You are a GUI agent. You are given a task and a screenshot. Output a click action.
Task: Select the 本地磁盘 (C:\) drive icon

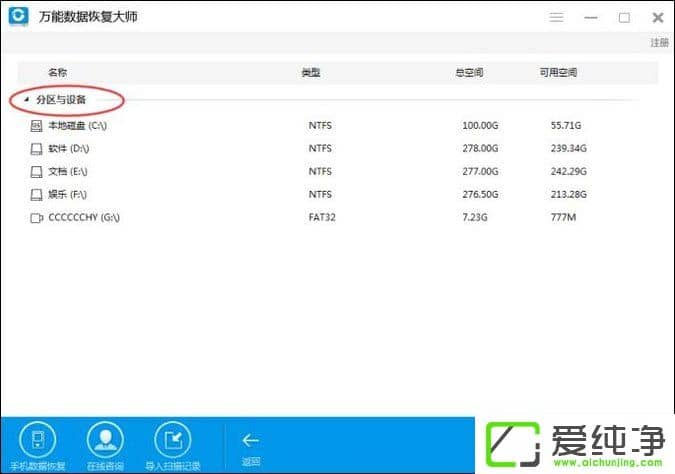tap(37, 126)
